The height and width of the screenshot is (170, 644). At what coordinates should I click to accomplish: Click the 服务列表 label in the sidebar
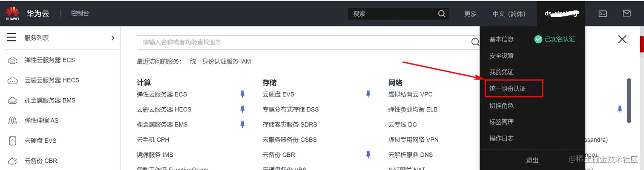pyautogui.click(x=37, y=38)
